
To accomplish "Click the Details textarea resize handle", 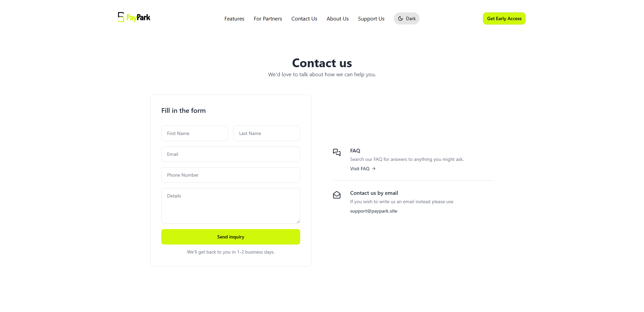I will 298,221.
